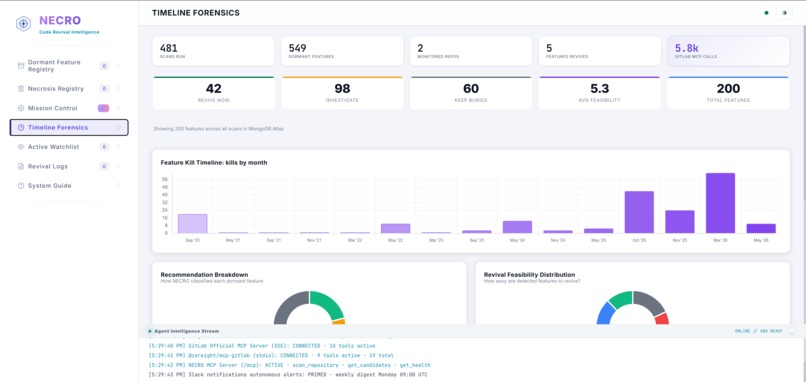Click the Active Watchlist eye icon
The width and height of the screenshot is (806, 382).
21,147
